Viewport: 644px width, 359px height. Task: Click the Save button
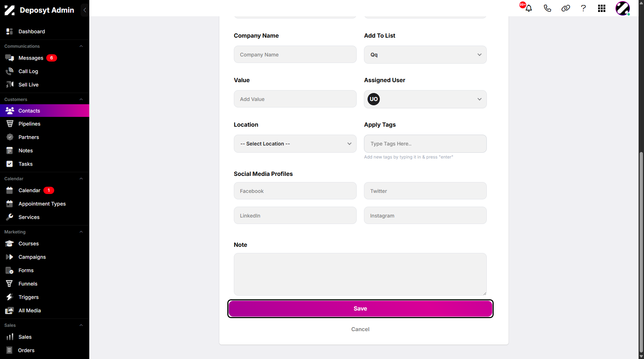360,309
